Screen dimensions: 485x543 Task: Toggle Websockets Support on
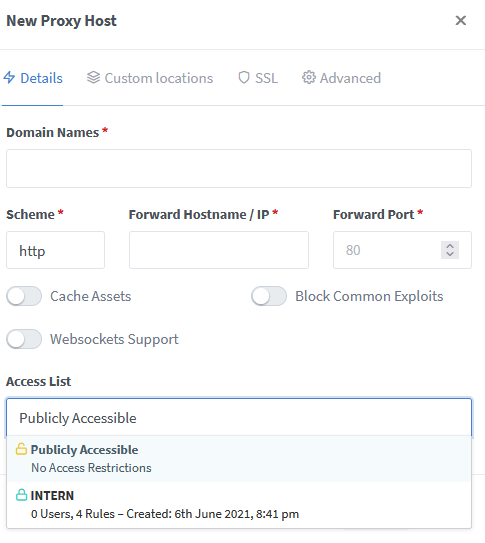point(24,339)
